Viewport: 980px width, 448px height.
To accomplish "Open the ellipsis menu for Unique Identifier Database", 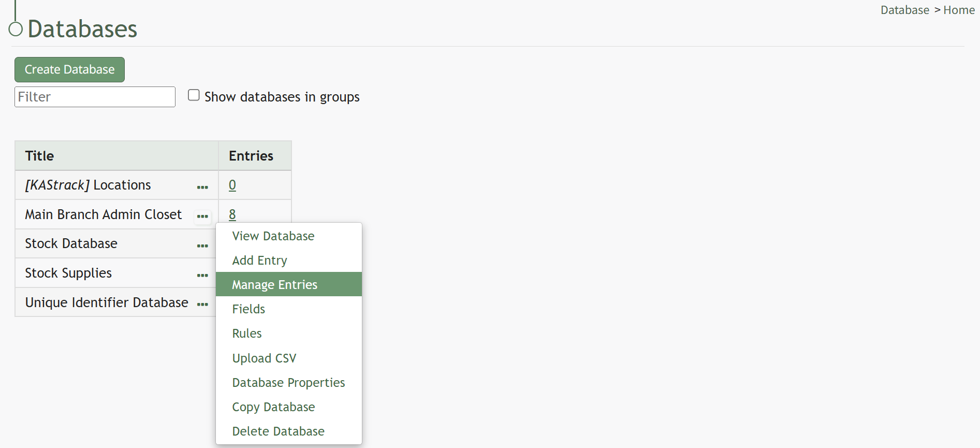I will click(202, 304).
